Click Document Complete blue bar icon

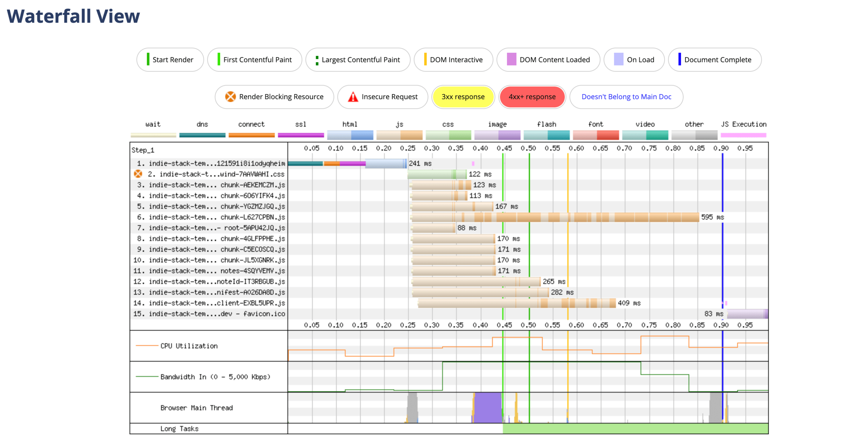679,59
